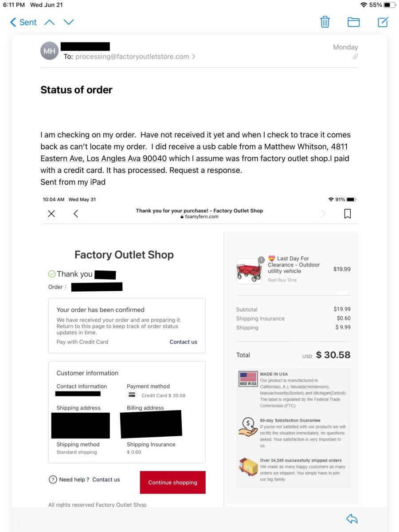Expand recipient details chevron beside email address
The height and width of the screenshot is (532, 399).
(194, 57)
